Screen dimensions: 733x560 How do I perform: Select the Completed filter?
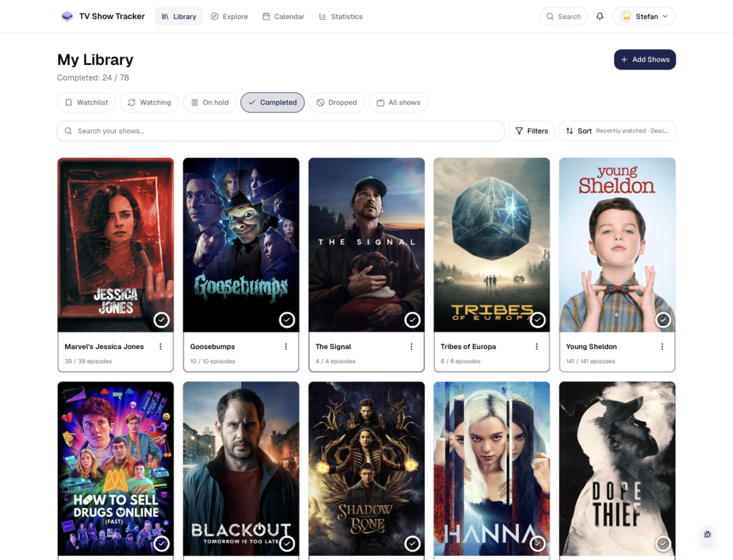click(272, 102)
